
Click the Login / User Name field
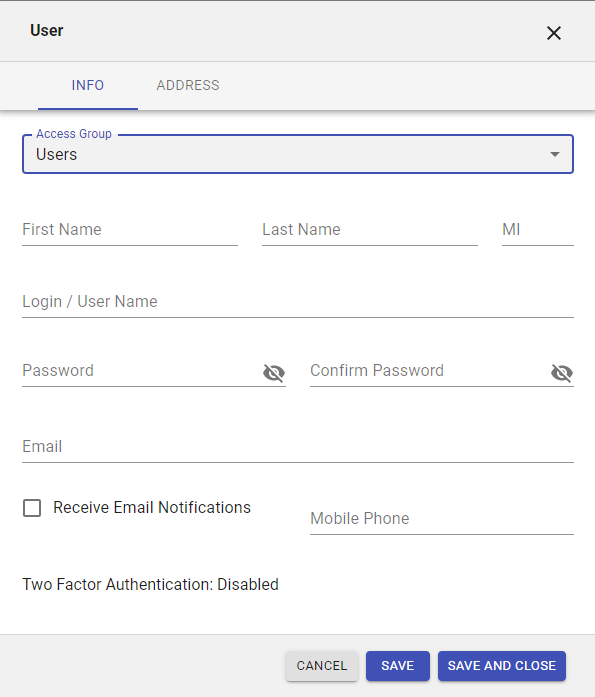point(298,302)
